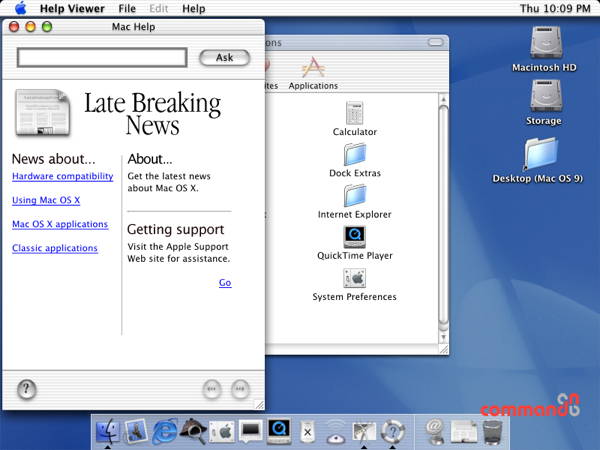Viewport: 600px width, 450px height.
Task: Click the menu bar clock
Action: pyautogui.click(x=555, y=8)
